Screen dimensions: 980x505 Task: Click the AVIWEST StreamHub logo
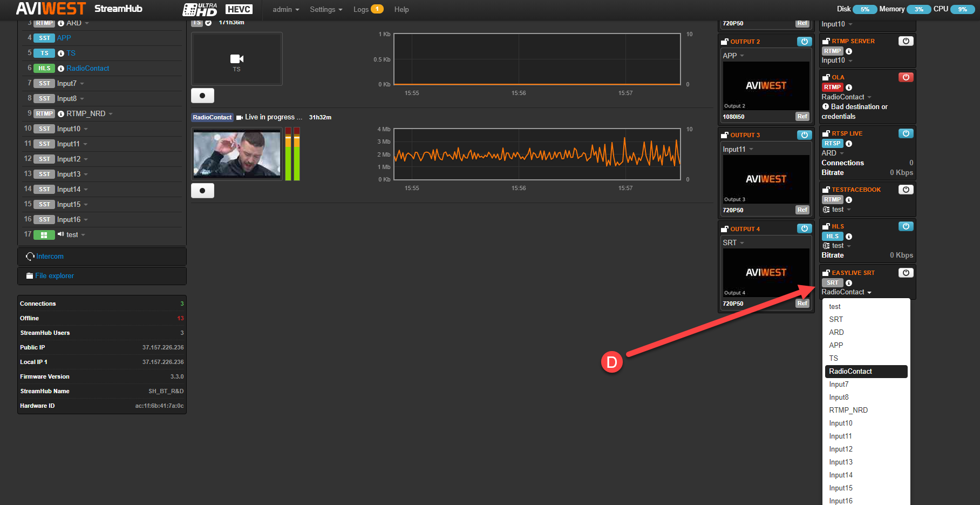pos(79,9)
